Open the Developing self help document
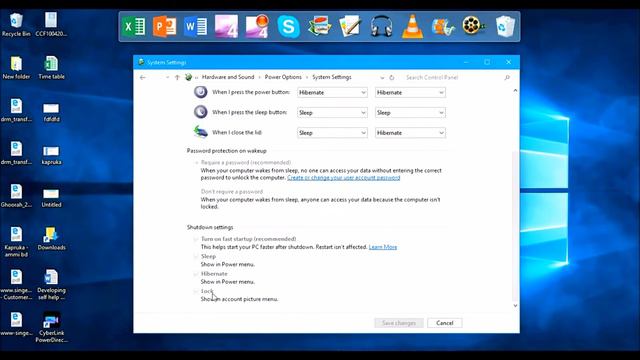This screenshot has height=360, width=640. pyautogui.click(x=51, y=284)
